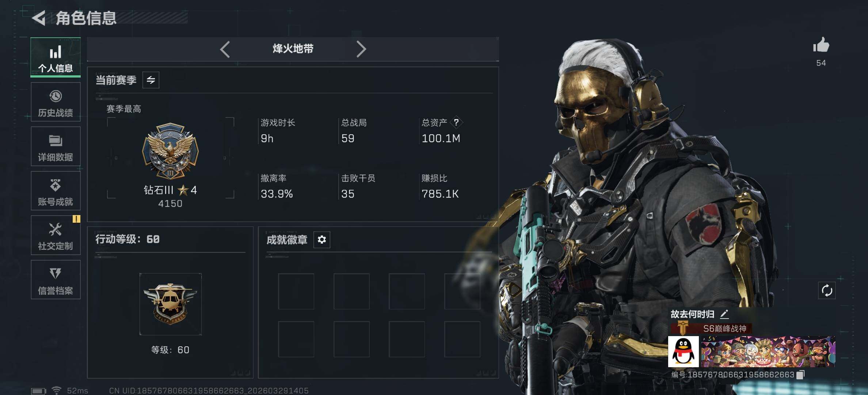Select the 个人信息 tab
Image resolution: width=868 pixels, height=395 pixels.
click(56, 57)
